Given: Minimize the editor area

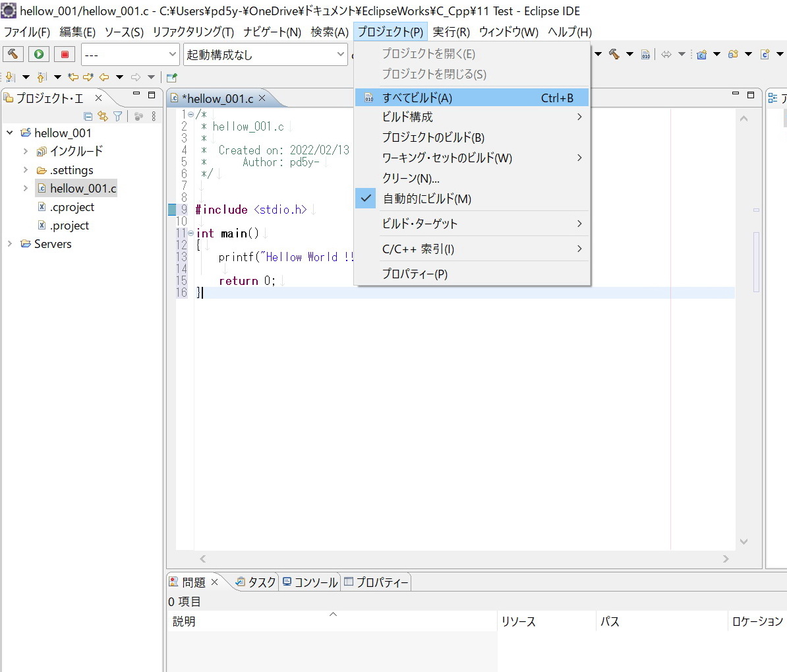Looking at the screenshot, I should pos(736,94).
